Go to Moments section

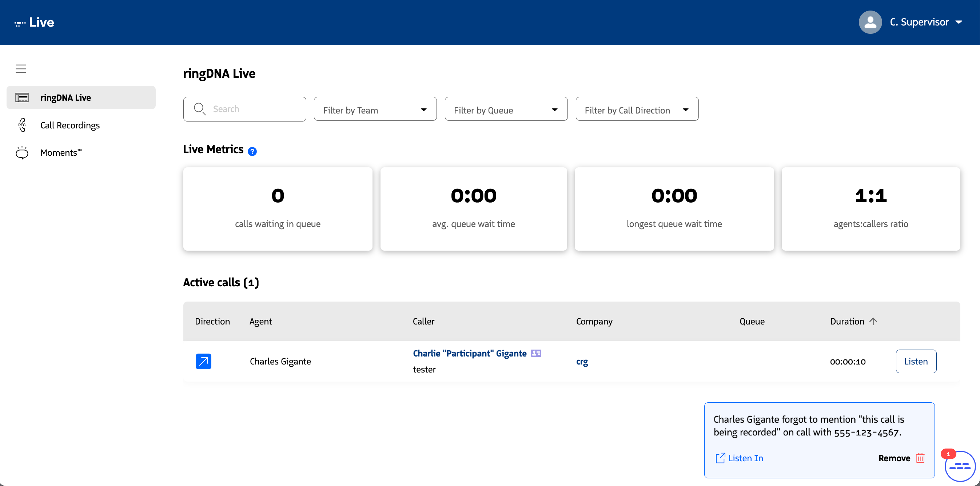pyautogui.click(x=61, y=152)
